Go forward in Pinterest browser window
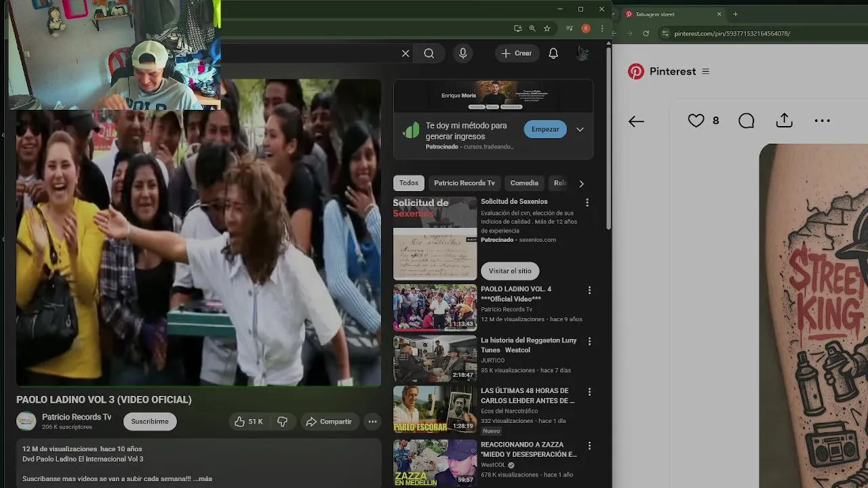The height and width of the screenshot is (488, 868). coord(629,33)
